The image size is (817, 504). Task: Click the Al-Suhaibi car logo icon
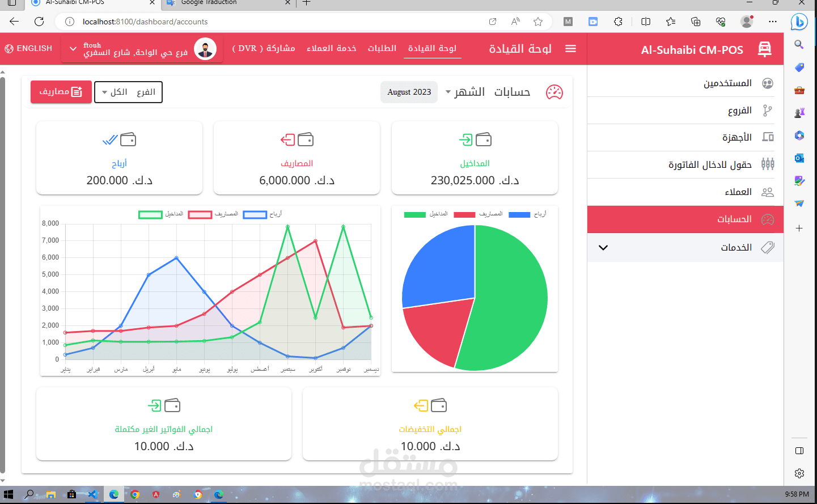tap(765, 49)
